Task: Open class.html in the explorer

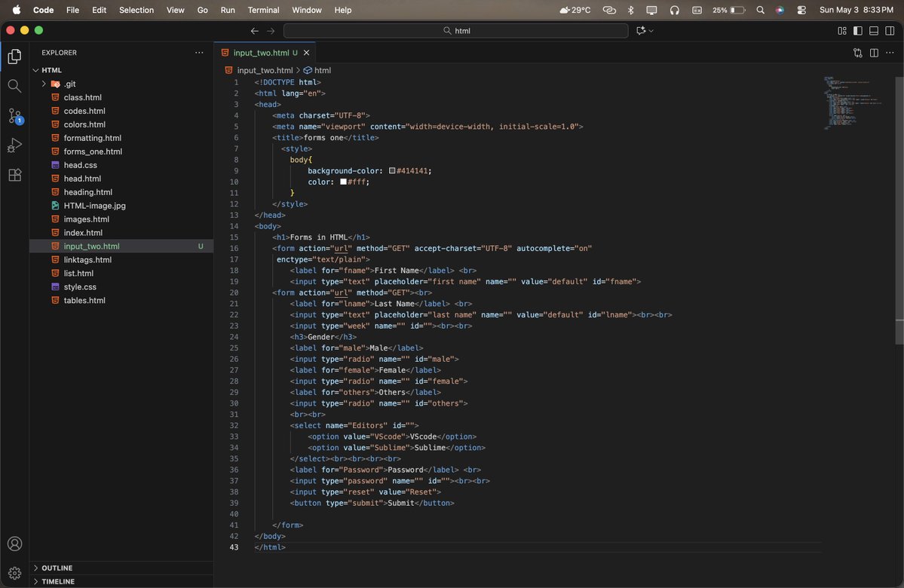Action: click(82, 97)
